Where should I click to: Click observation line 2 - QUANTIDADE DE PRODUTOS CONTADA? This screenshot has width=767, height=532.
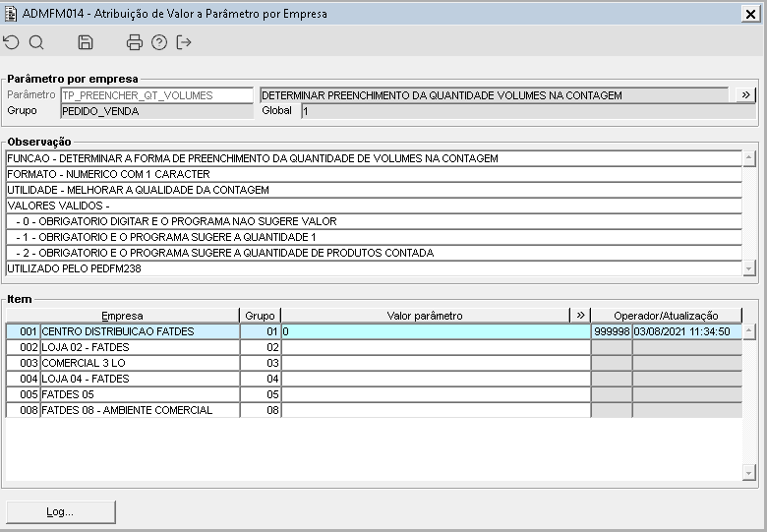375,253
